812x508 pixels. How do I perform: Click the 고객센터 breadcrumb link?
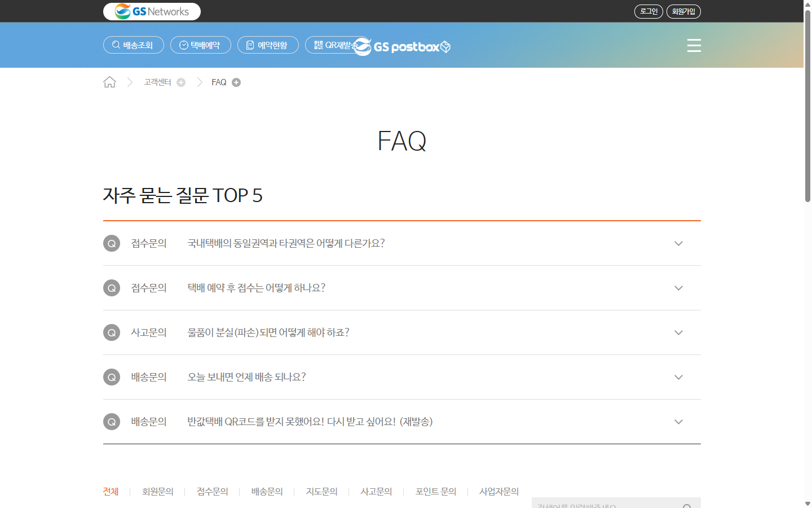pyautogui.click(x=157, y=82)
